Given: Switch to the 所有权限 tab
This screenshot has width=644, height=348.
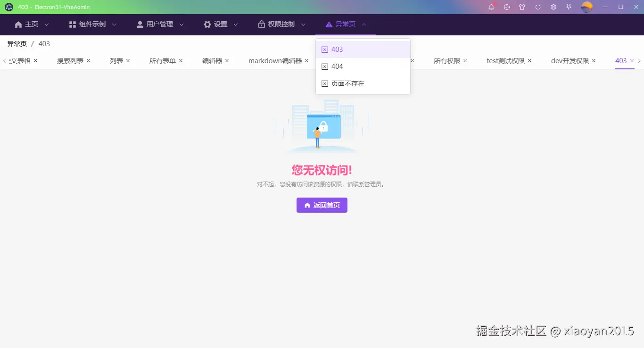Looking at the screenshot, I should [447, 61].
